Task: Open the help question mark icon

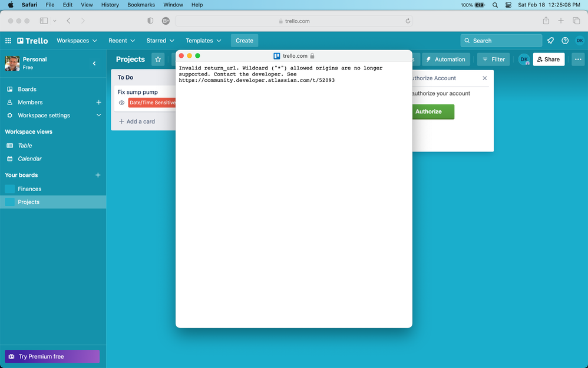Action: pos(565,41)
